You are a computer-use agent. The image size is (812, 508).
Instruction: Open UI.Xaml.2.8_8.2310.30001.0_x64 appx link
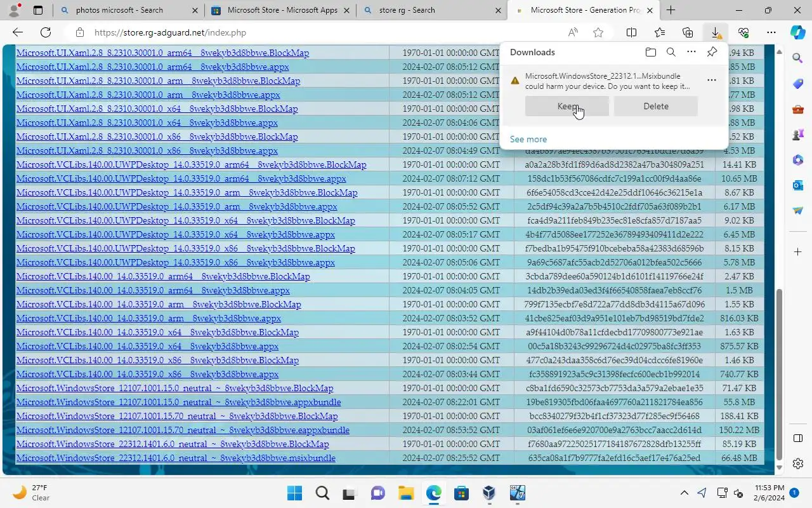(x=147, y=123)
